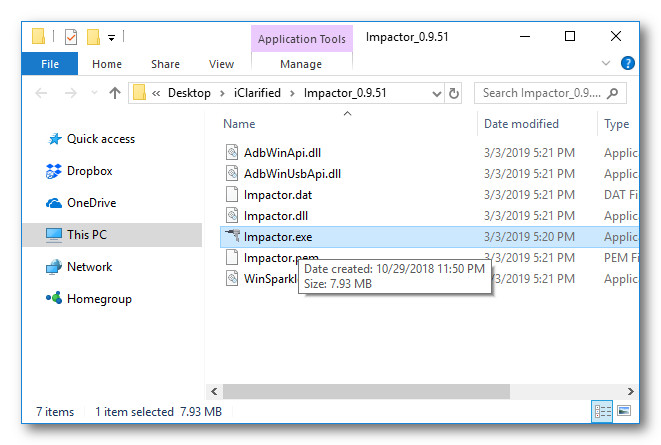Sort files by the Name column header
The width and height of the screenshot is (661, 445).
click(240, 124)
